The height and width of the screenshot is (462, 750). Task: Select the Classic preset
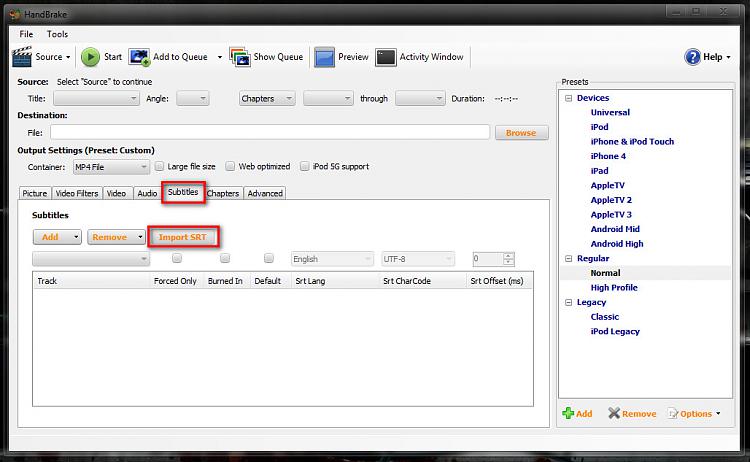click(605, 317)
